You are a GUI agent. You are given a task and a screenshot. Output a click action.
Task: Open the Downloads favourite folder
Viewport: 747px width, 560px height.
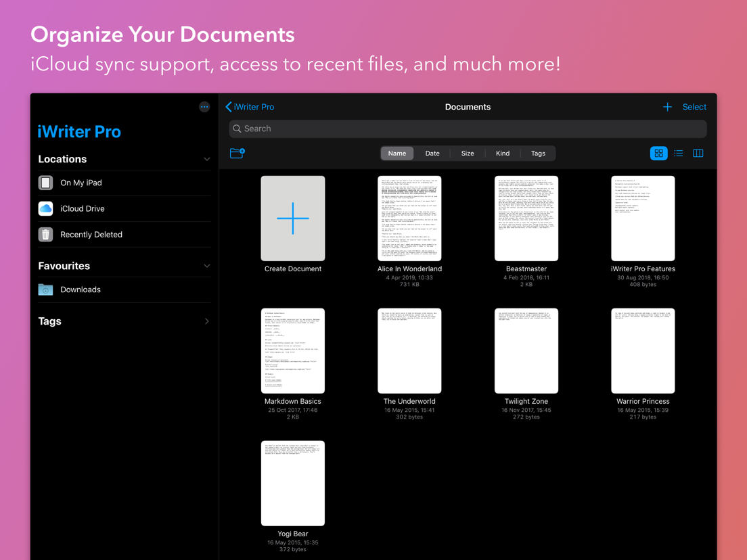124,289
